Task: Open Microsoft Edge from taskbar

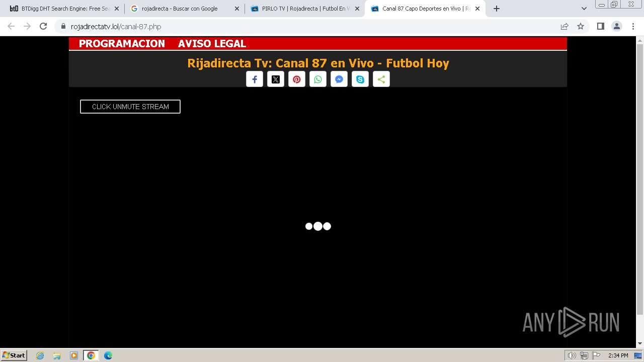Action: (x=108, y=355)
